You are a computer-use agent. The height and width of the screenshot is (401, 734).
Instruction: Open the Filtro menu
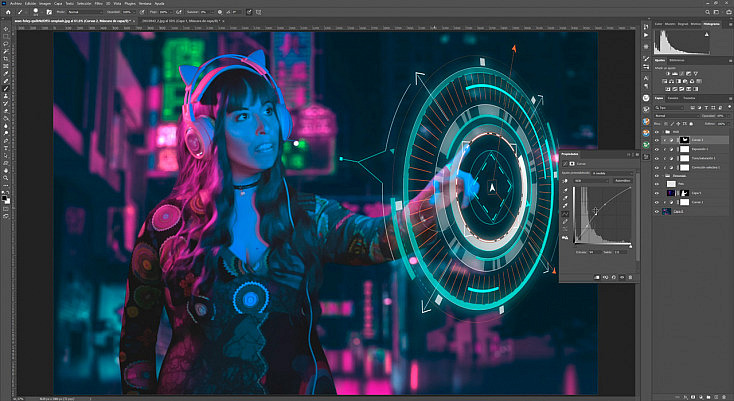click(x=98, y=3)
